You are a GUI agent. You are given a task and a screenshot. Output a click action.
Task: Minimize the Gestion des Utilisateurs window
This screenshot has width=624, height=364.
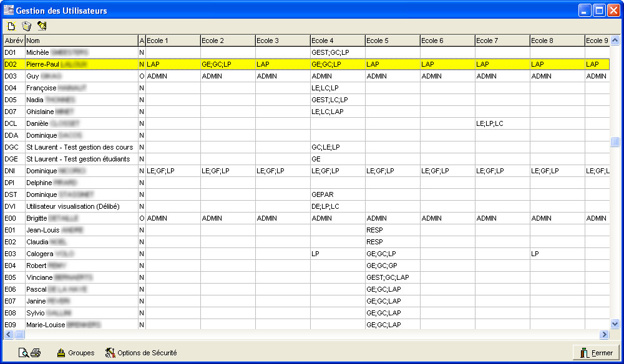tap(585, 11)
